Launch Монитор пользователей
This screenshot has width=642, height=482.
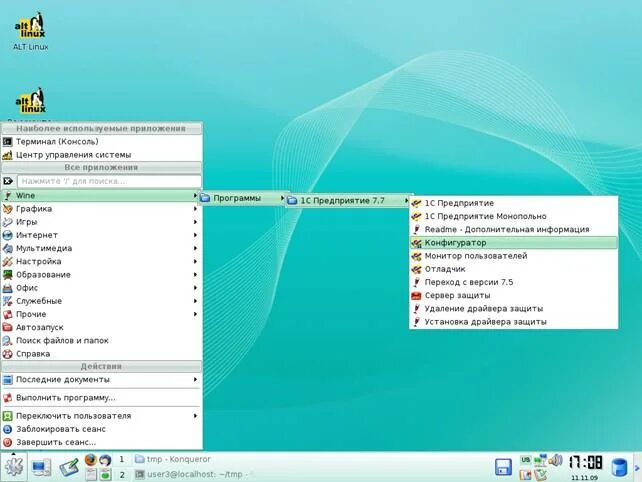(513, 256)
